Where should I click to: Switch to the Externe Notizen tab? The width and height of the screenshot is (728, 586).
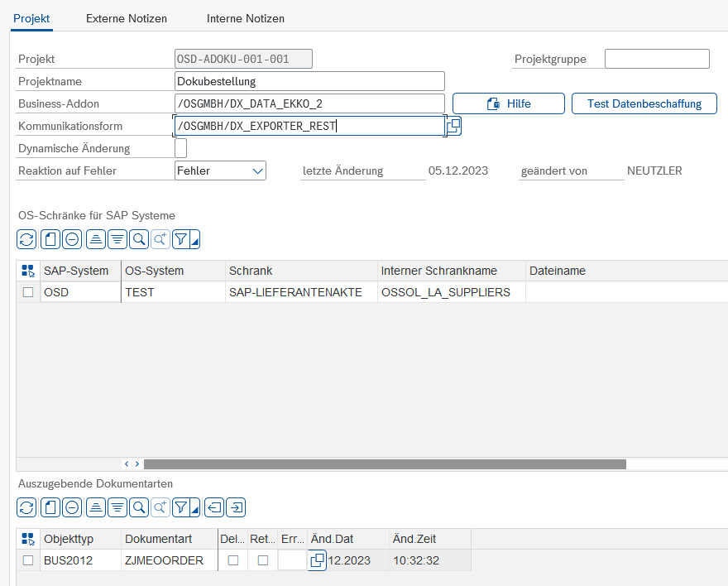pyautogui.click(x=126, y=18)
